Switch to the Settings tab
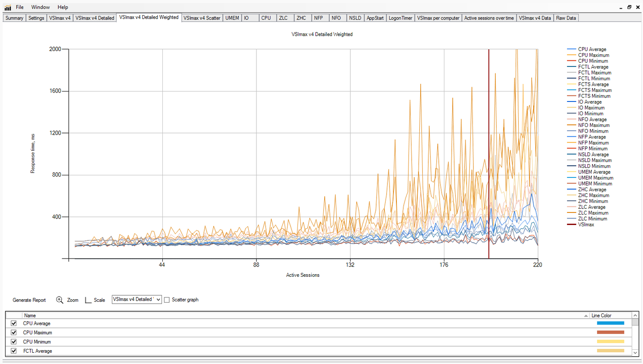Viewport: 643px width, 364px height. tap(36, 18)
